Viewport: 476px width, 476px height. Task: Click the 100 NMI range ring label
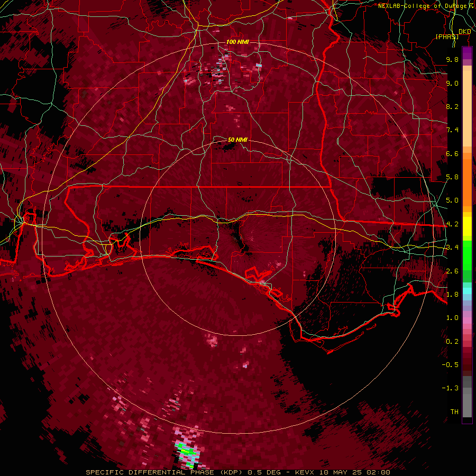tap(237, 42)
